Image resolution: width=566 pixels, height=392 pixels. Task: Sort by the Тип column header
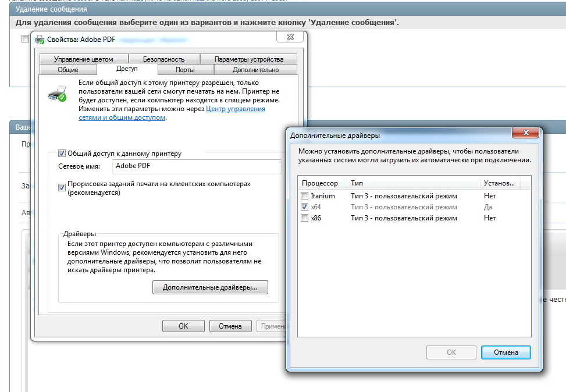point(414,183)
